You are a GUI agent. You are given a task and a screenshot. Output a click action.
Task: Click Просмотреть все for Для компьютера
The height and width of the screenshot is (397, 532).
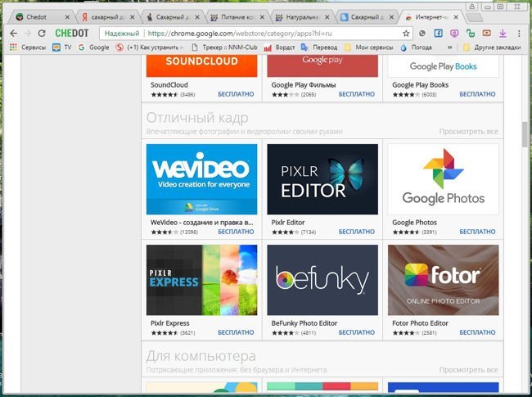[x=468, y=370]
